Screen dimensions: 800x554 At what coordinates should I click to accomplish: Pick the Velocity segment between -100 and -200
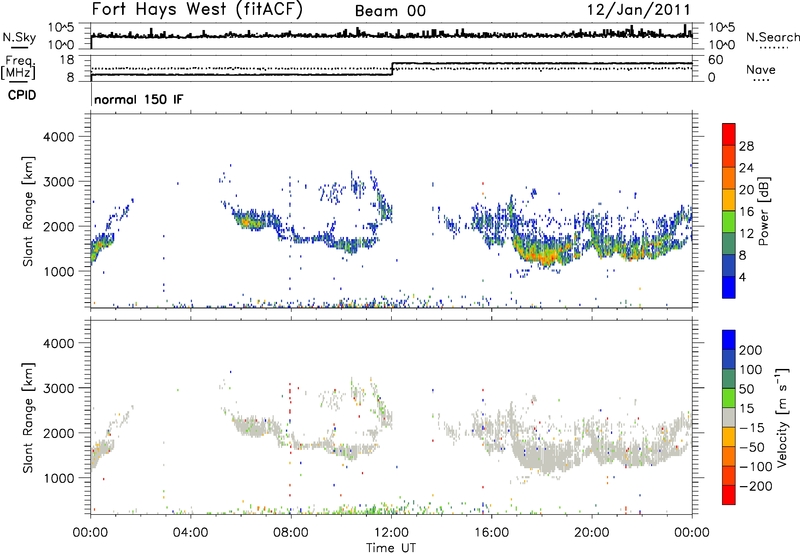pos(729,476)
